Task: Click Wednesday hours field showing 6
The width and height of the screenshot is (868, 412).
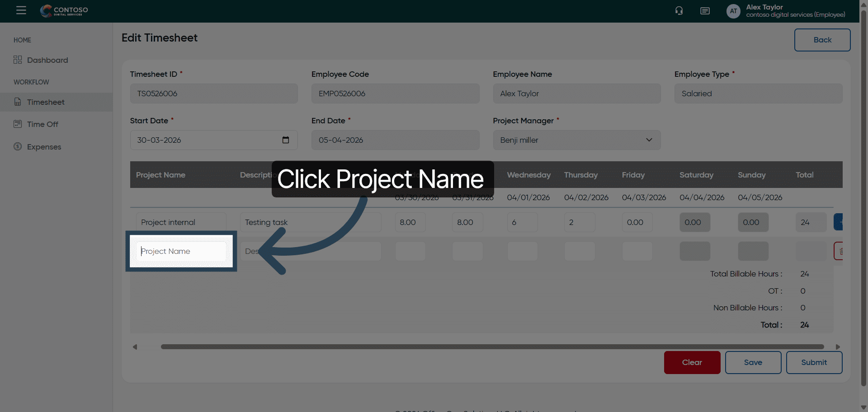Action: [x=522, y=222]
